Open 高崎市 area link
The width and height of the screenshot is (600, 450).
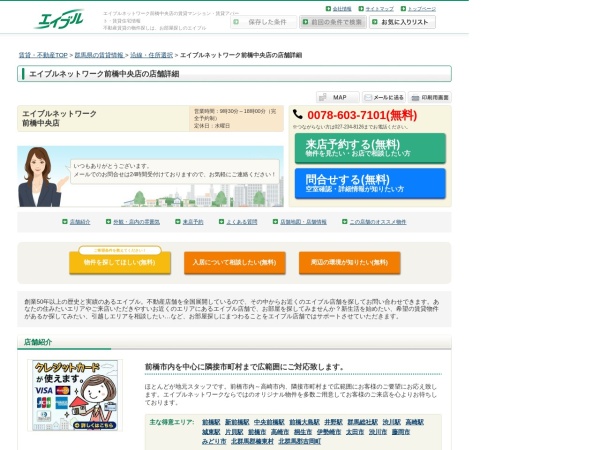(280, 432)
